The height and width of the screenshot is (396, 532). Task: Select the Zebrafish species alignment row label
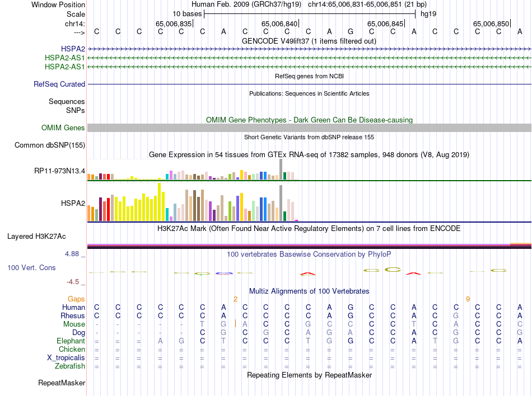(70, 366)
